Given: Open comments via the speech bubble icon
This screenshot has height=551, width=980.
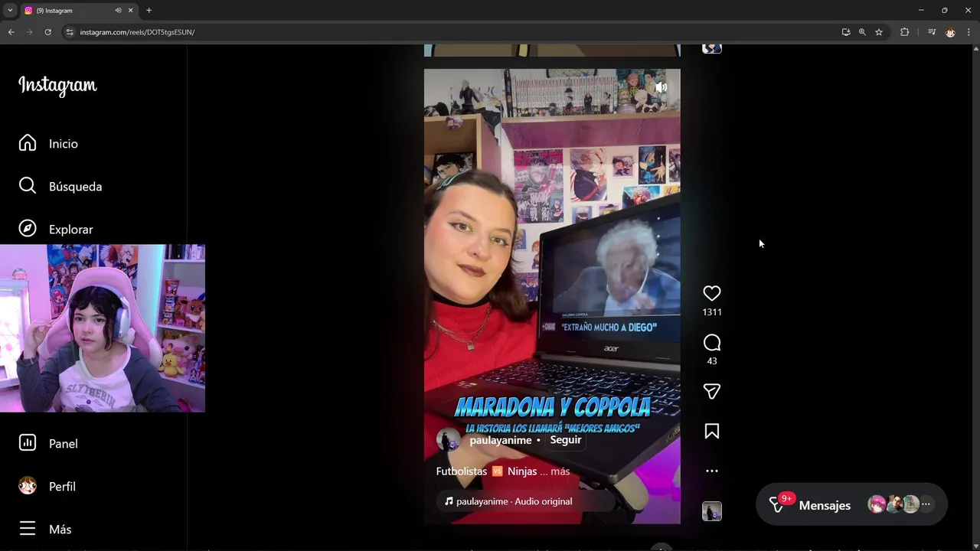Looking at the screenshot, I should pos(712,342).
